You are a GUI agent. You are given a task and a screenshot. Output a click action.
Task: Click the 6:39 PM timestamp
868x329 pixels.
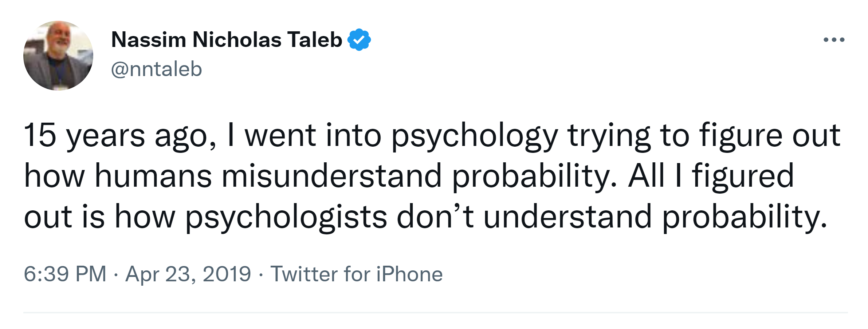(x=65, y=274)
